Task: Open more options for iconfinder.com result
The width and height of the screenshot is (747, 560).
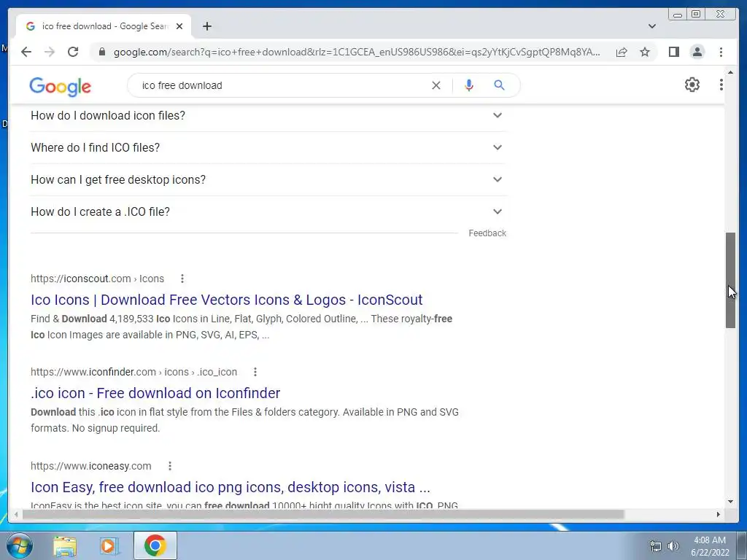Action: [x=255, y=372]
